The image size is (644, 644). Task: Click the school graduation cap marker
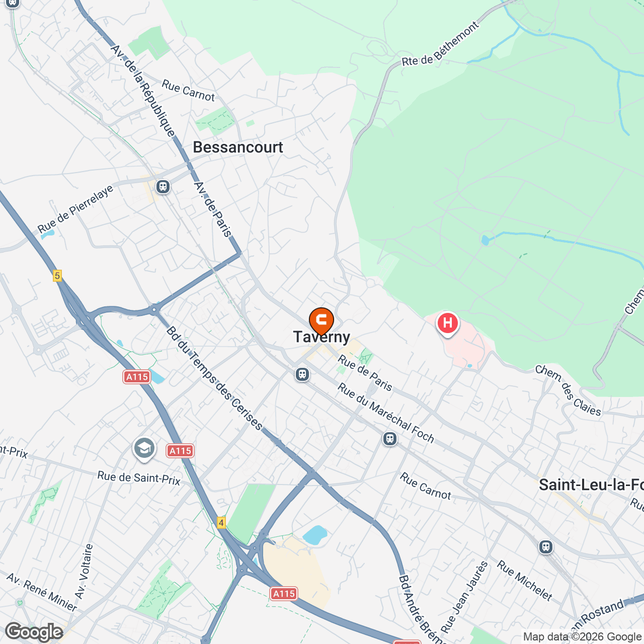[144, 449]
